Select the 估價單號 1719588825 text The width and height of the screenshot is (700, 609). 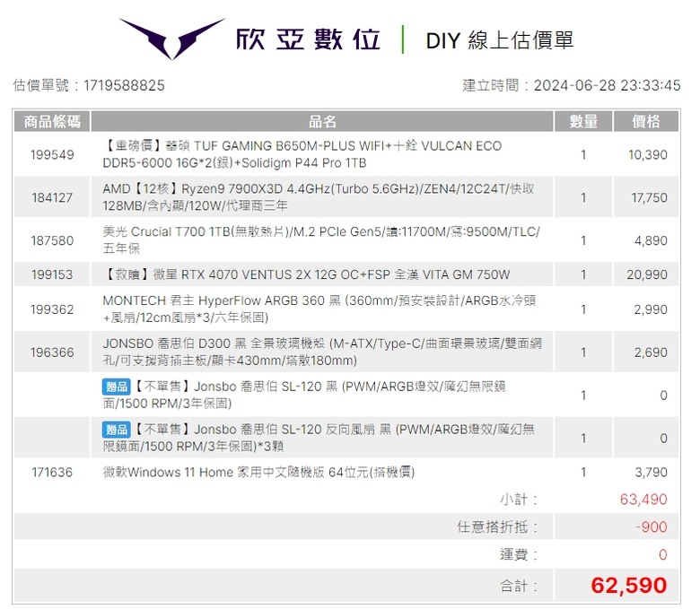(x=89, y=85)
